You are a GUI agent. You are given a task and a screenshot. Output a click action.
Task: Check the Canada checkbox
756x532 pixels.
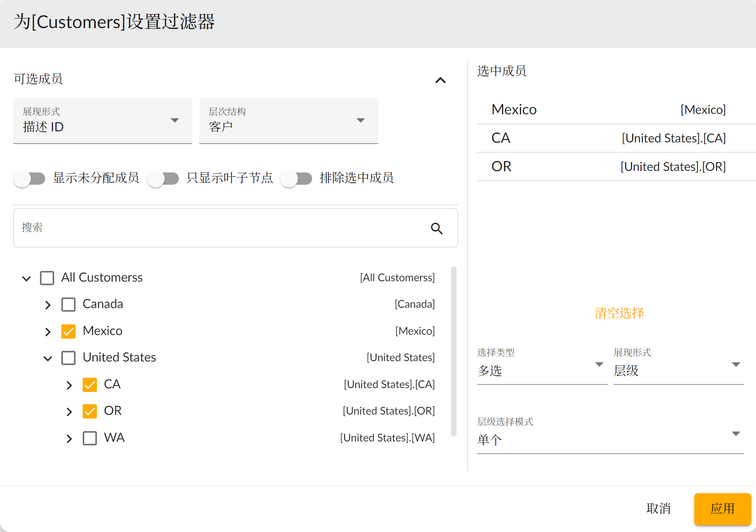[x=68, y=305]
